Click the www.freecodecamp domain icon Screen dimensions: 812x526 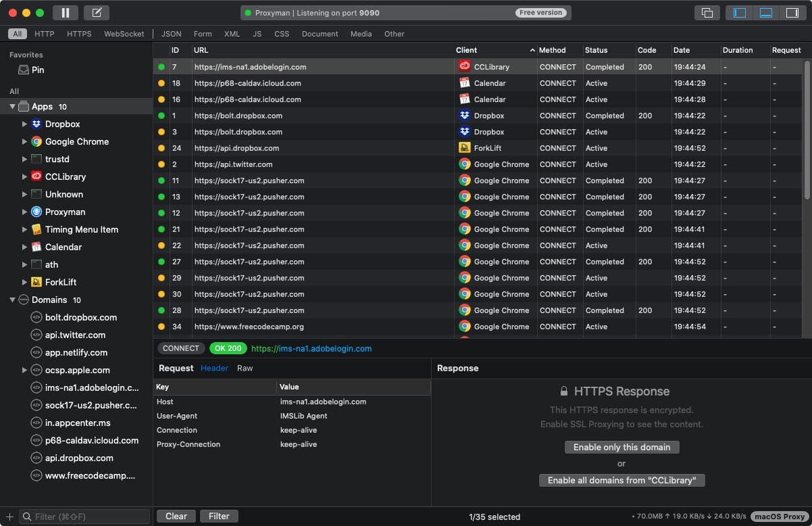[36, 475]
